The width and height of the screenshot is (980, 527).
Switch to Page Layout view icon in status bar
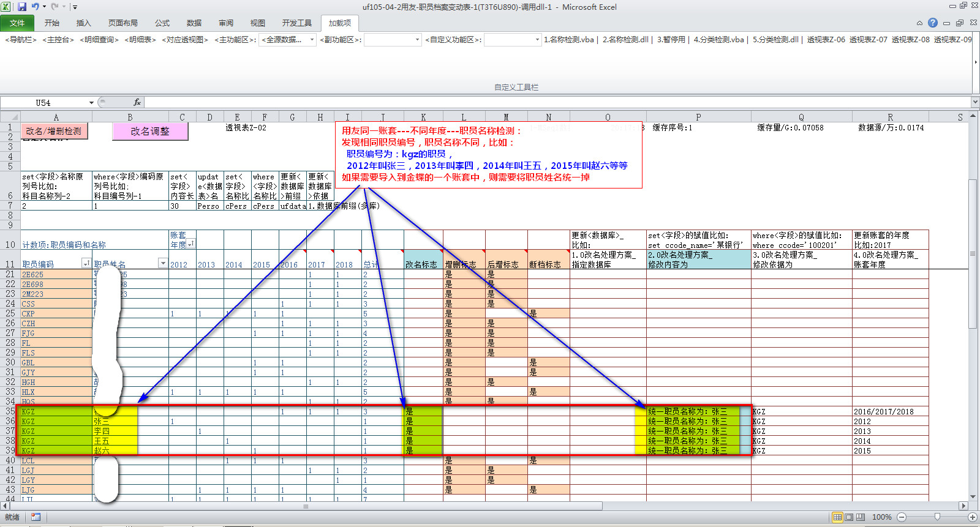849,517
